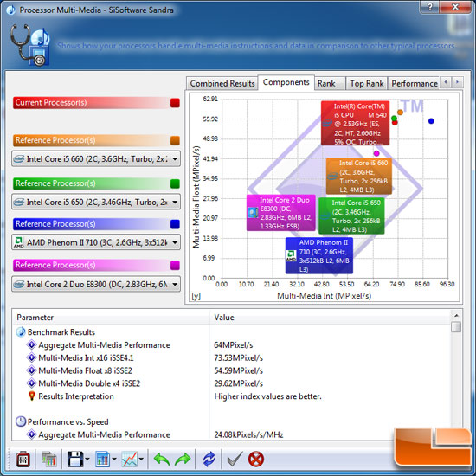Click the Performance vs. Speed clock icon
This screenshot has width=476, height=476.
[21, 421]
